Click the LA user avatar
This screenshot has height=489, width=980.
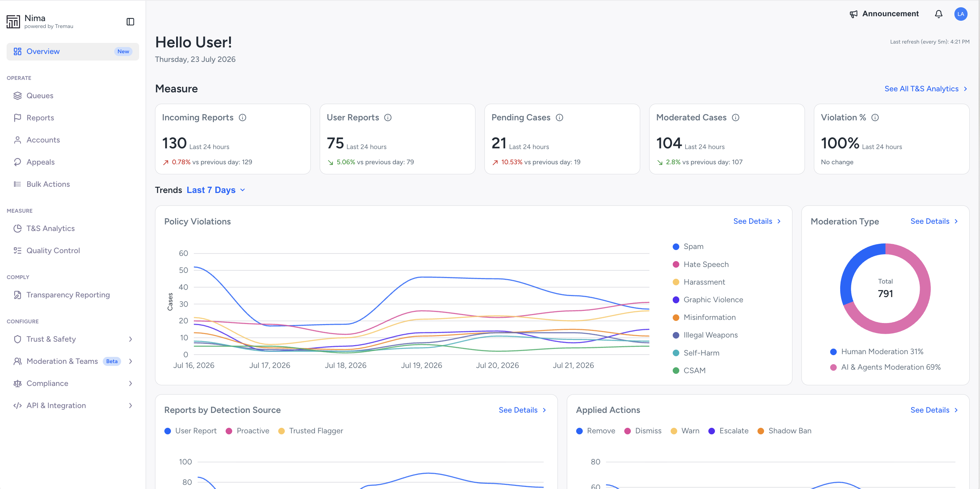961,14
